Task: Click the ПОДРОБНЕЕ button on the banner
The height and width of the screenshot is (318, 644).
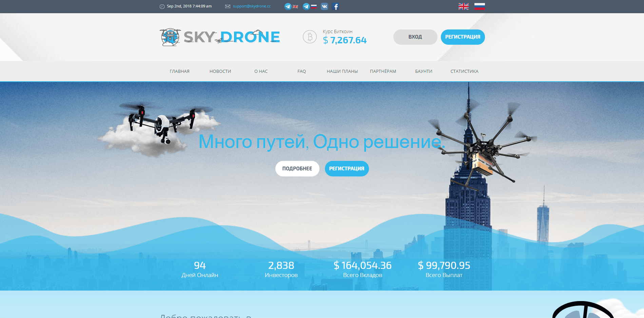Action: (297, 168)
